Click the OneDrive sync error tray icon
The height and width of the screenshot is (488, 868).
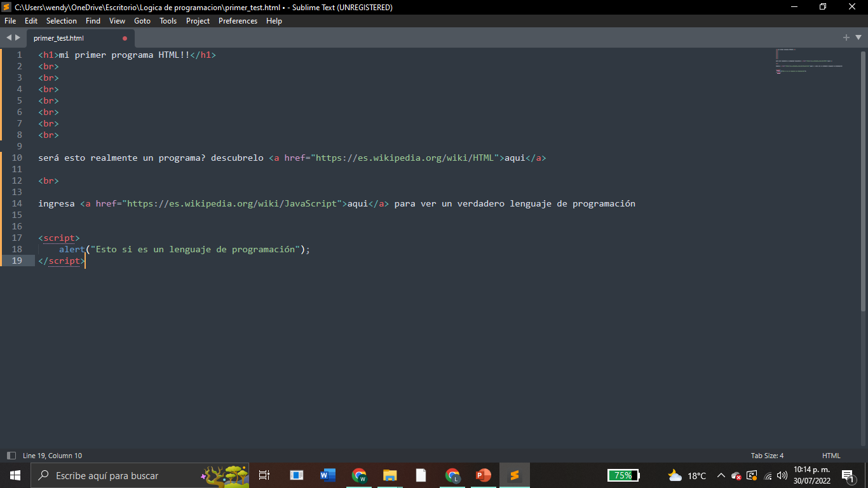pyautogui.click(x=736, y=475)
